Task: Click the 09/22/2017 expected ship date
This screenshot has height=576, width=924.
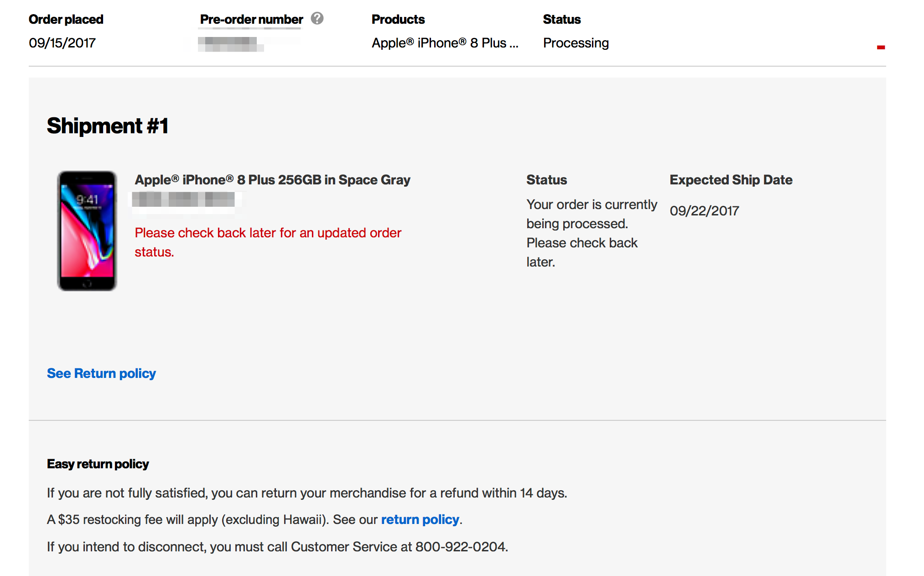Action: point(704,211)
